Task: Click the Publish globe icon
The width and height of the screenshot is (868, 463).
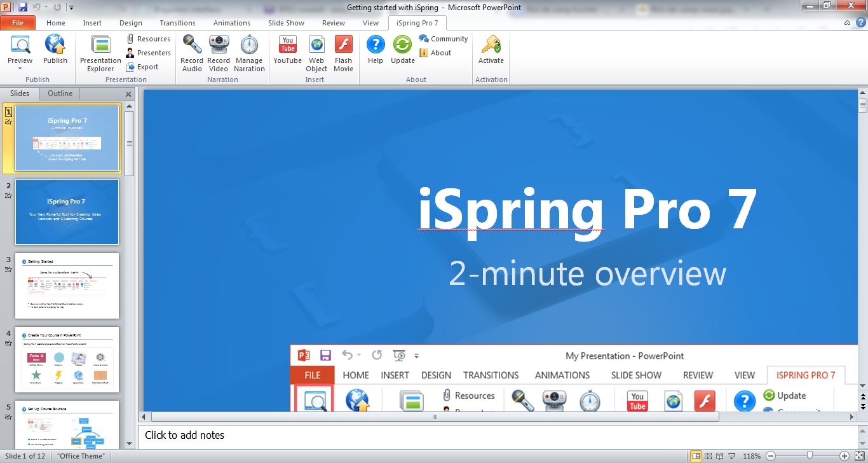Action: click(x=55, y=45)
